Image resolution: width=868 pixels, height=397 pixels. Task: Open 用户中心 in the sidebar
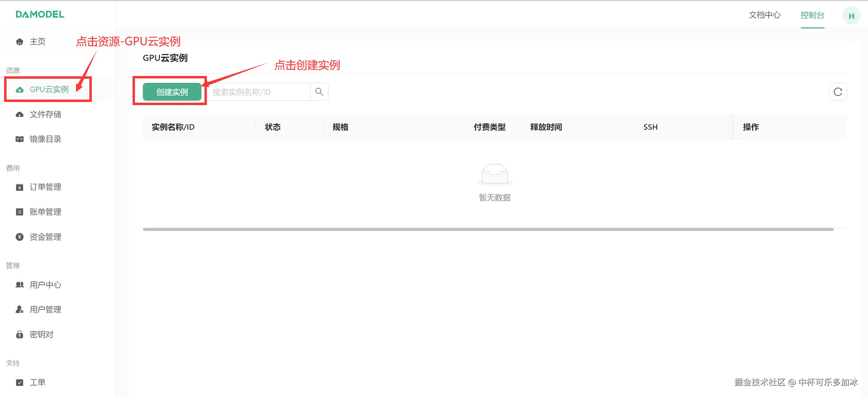pos(45,285)
